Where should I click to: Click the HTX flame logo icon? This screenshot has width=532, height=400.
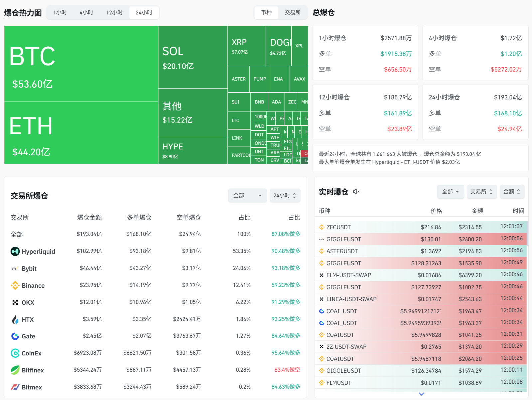click(15, 319)
